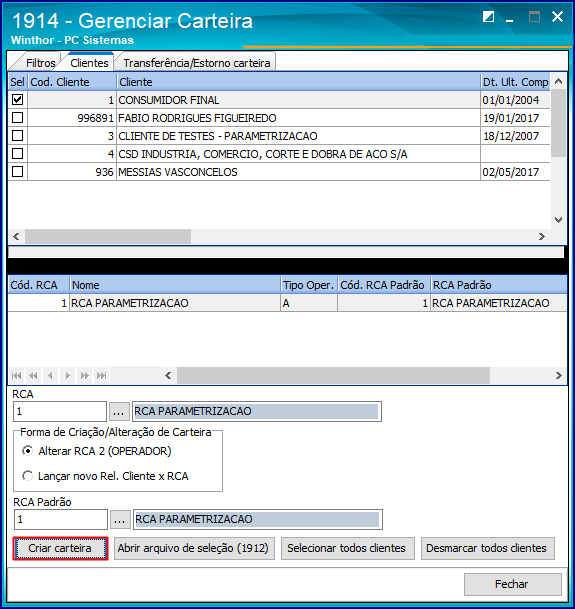Select RCA PARAMETRIZACAO in the Nome column
The image size is (575, 609).
[x=175, y=303]
